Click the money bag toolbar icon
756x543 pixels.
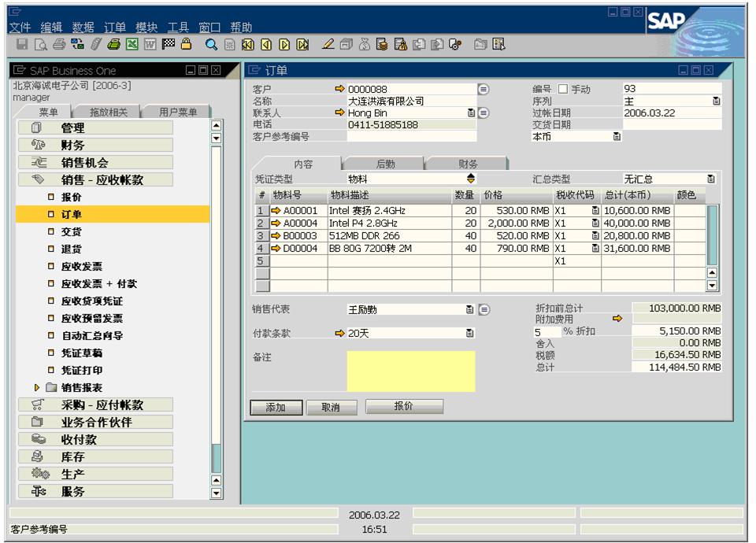(365, 45)
